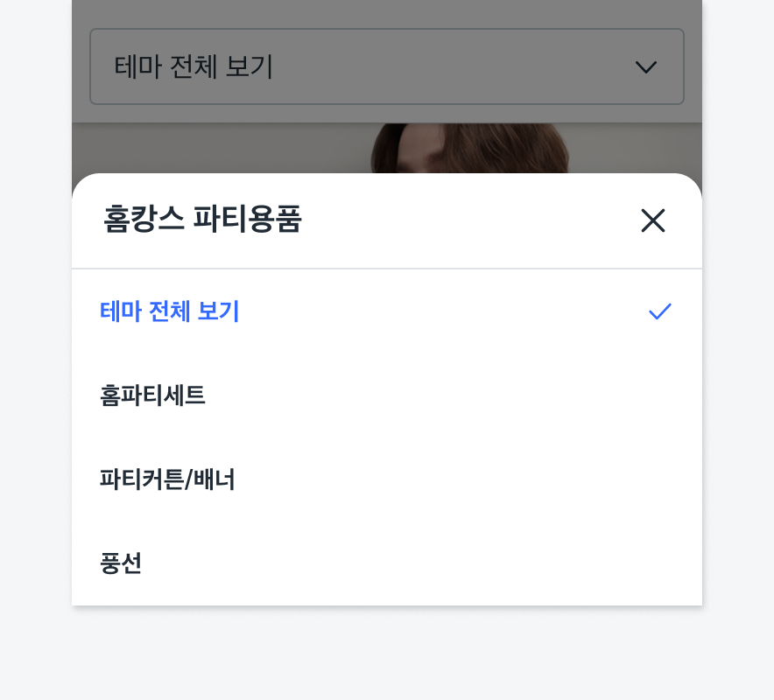Click the light gray area below the sheet
This screenshot has height=700, width=774.
[386, 654]
